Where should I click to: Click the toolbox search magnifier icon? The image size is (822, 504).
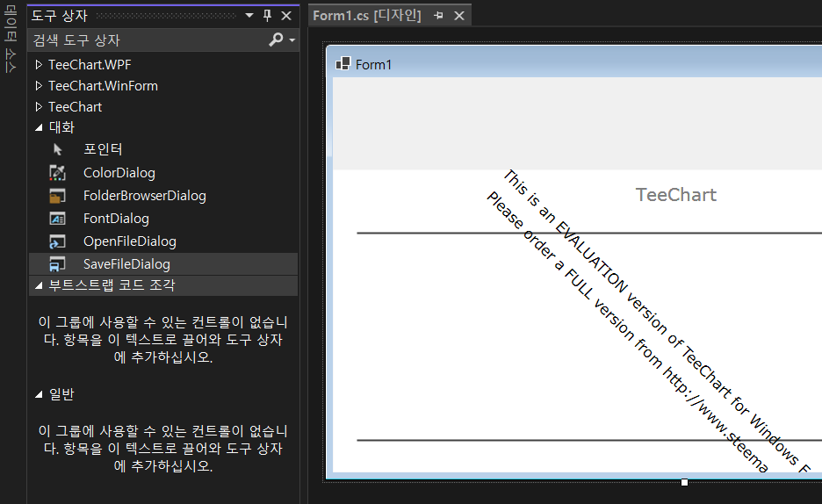click(276, 40)
